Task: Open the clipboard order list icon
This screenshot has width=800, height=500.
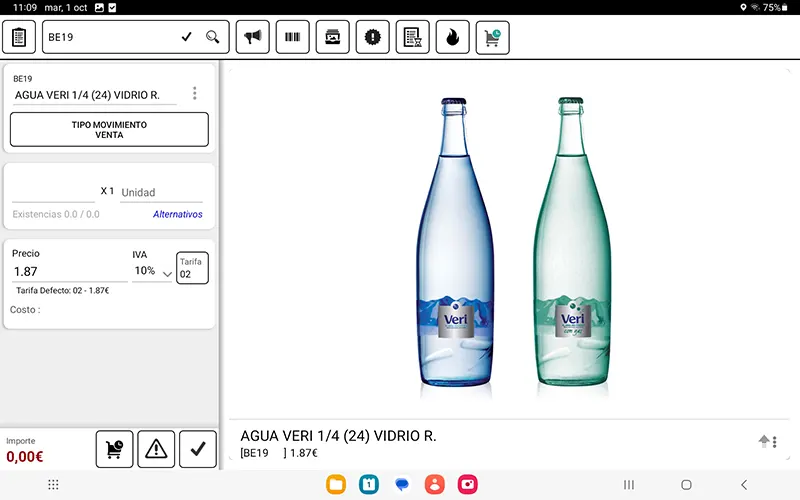Action: tap(19, 37)
